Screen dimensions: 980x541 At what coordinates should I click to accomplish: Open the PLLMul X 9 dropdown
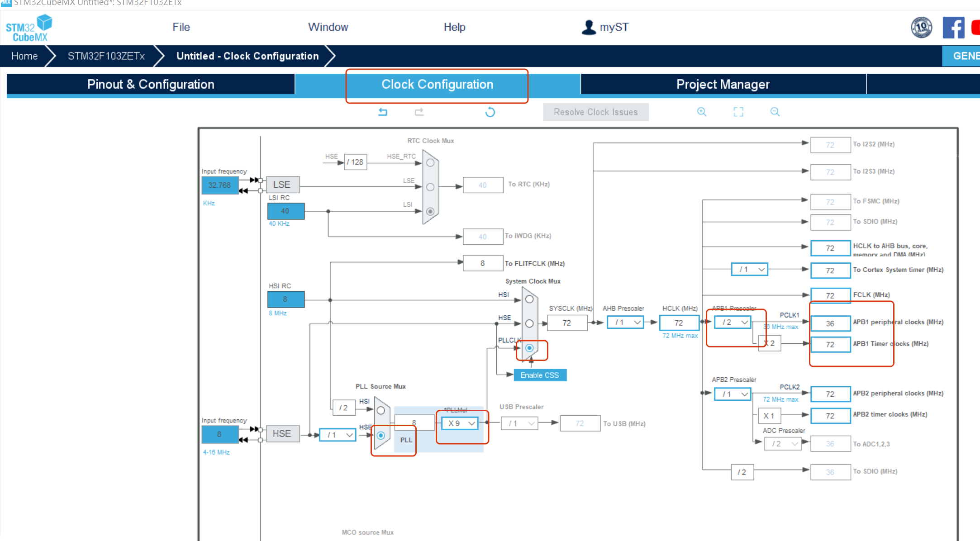tap(460, 423)
